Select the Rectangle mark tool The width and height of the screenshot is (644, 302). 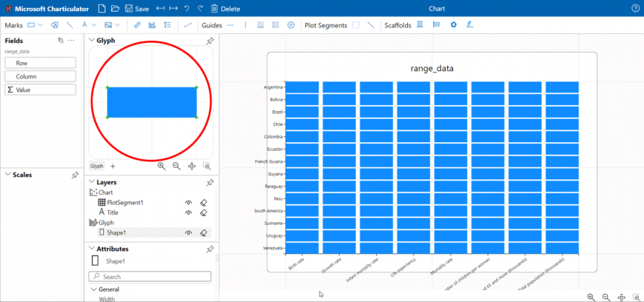click(32, 25)
